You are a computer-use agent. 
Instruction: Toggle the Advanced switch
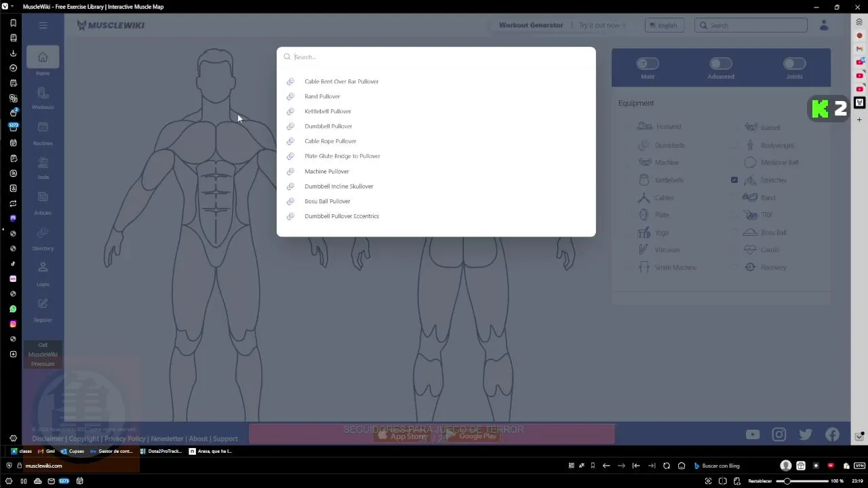pos(721,64)
